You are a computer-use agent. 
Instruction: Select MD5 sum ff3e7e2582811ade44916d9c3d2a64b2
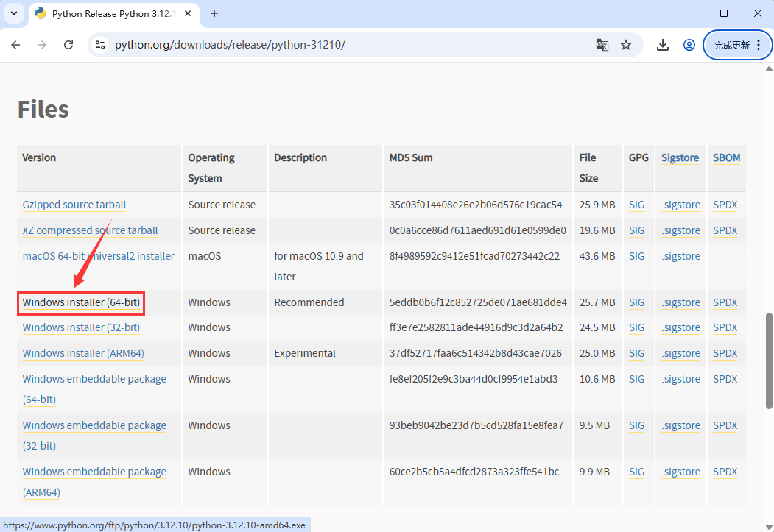476,327
